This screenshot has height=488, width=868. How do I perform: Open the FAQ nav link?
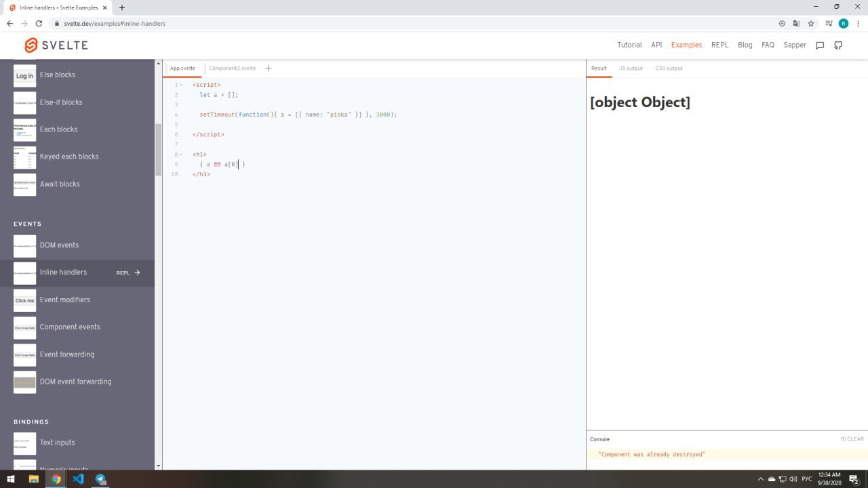pyautogui.click(x=768, y=45)
